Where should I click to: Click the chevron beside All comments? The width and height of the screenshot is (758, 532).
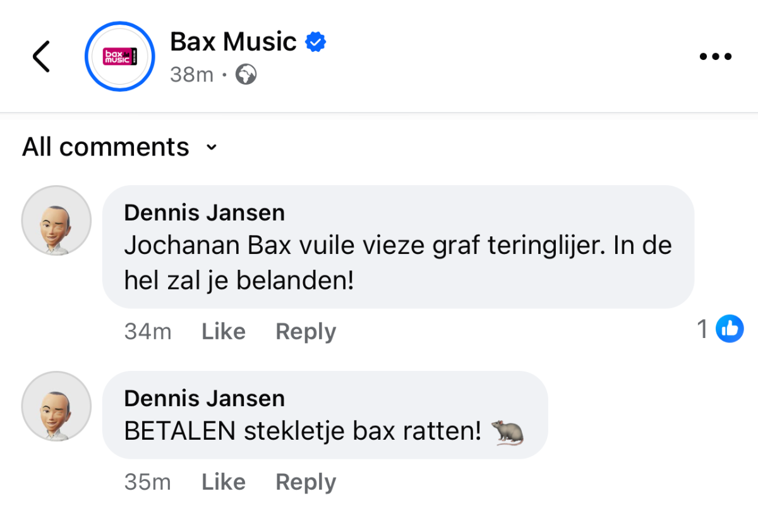tap(212, 148)
